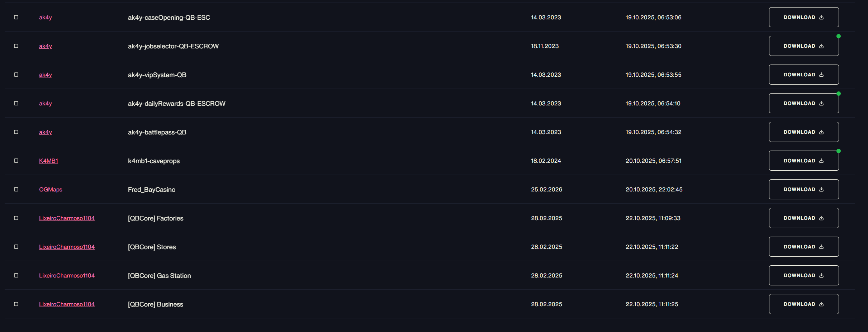Click download icon for [QBCore] Factories
This screenshot has height=332, width=868.
coord(821,218)
